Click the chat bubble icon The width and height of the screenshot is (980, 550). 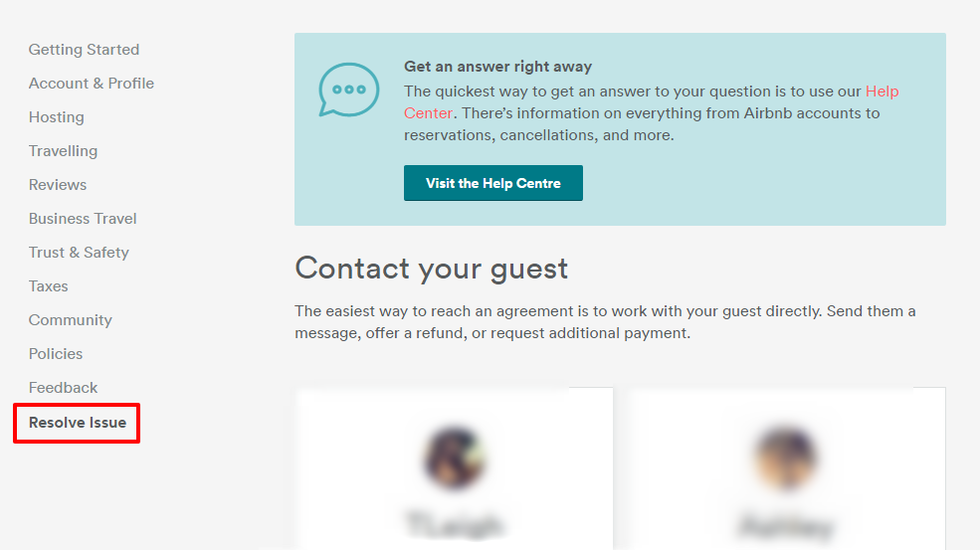coord(348,90)
